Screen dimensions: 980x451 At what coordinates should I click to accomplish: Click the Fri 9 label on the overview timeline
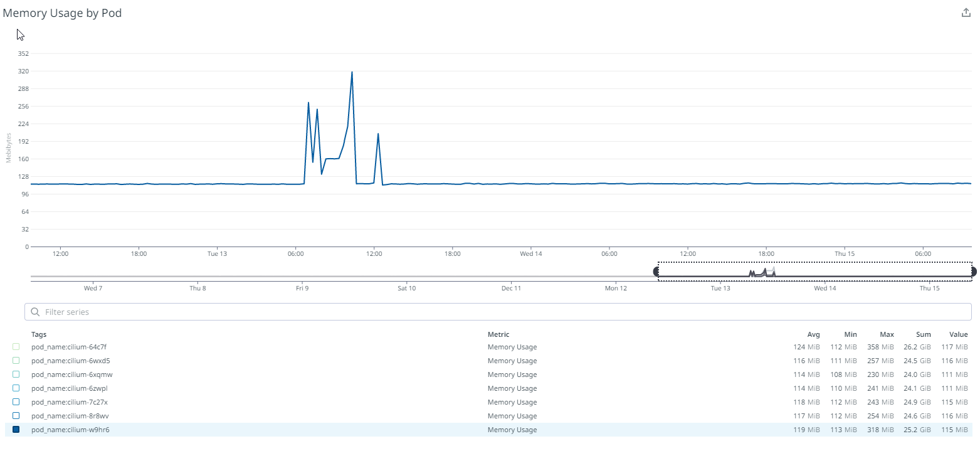click(x=302, y=288)
